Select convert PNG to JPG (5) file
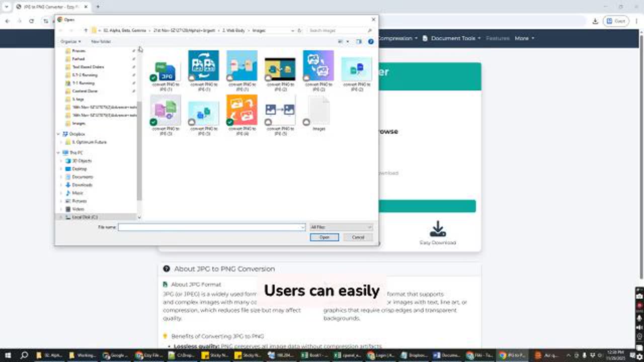This screenshot has width=644, height=362. click(280, 115)
